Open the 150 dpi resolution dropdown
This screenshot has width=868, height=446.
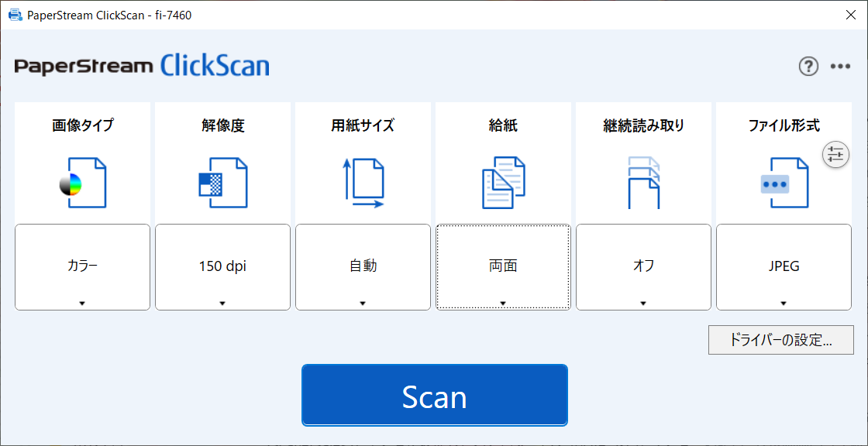point(222,267)
